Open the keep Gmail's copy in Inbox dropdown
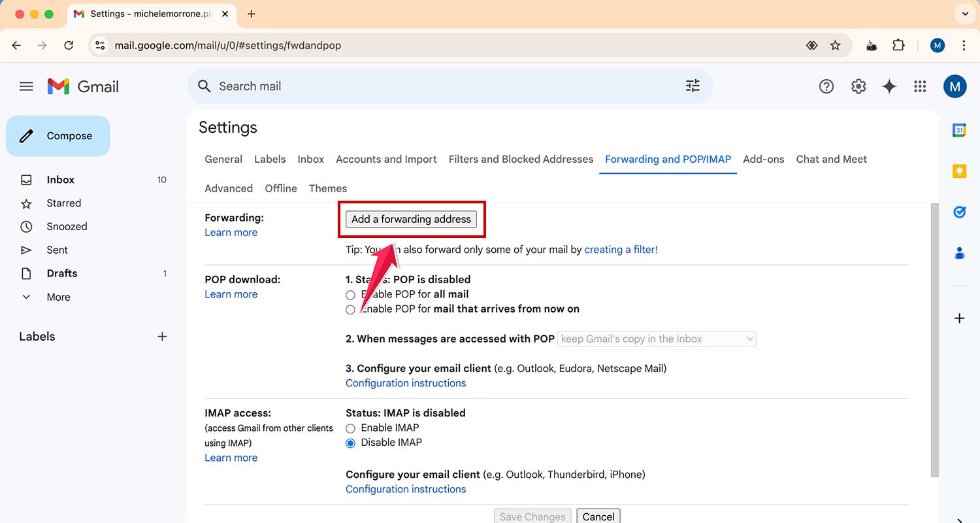The image size is (980, 523). point(656,339)
